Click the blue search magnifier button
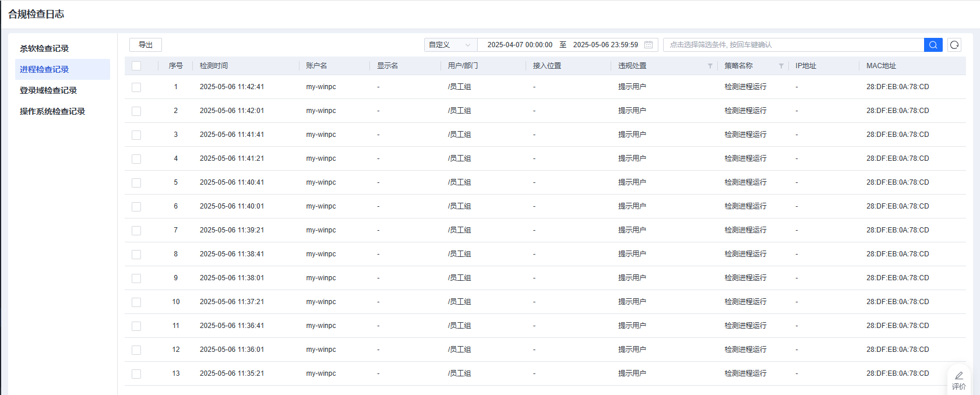Image resolution: width=980 pixels, height=395 pixels. coord(933,45)
